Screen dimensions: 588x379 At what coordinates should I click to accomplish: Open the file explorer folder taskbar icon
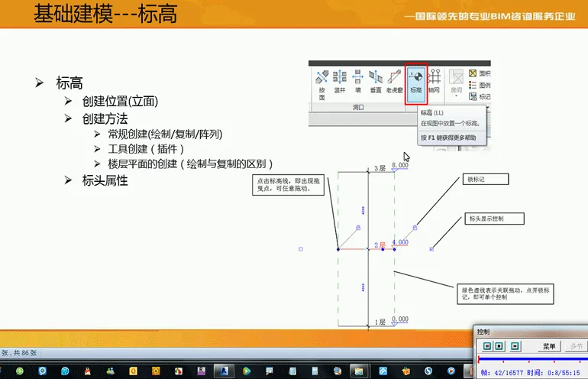pos(359,371)
